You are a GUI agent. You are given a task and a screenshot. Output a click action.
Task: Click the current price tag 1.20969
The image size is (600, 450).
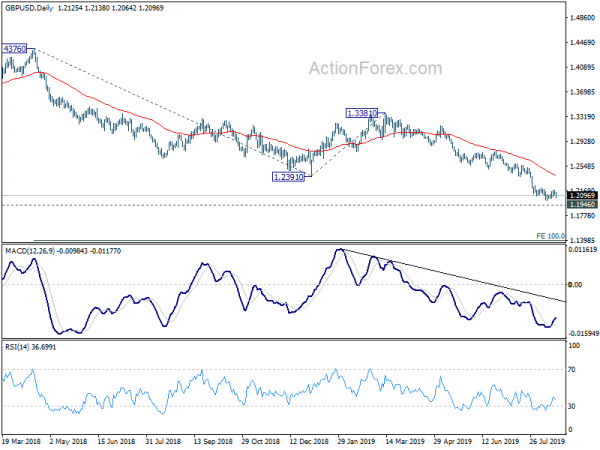click(583, 196)
